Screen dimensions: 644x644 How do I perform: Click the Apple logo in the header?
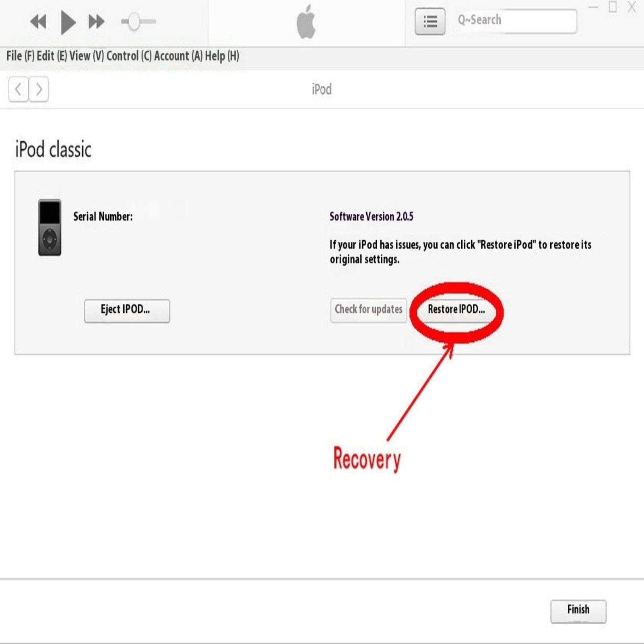[306, 22]
